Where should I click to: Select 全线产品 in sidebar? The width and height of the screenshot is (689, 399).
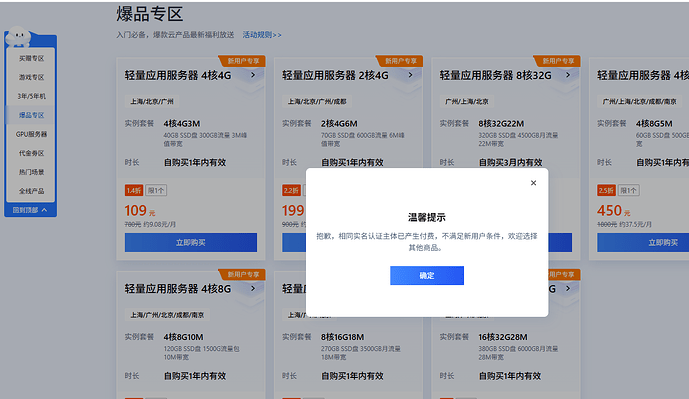click(31, 191)
